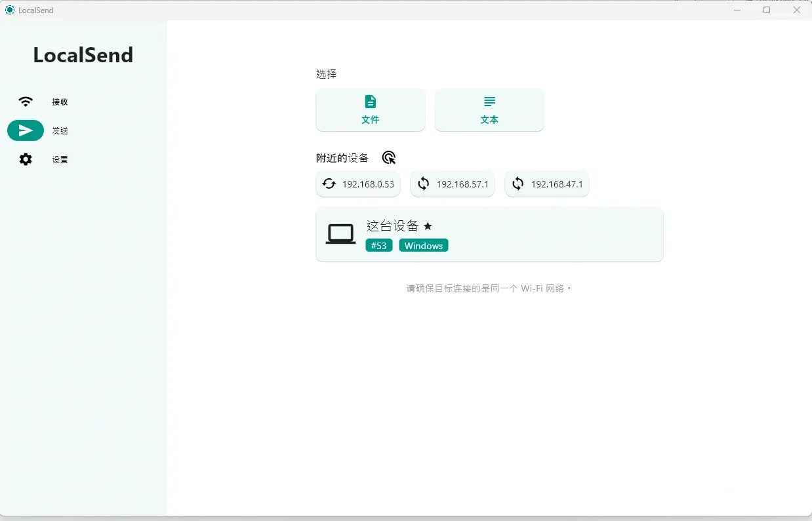Select the 文本 text lines icon
Viewport: 812px width, 521px height.
[x=489, y=102]
